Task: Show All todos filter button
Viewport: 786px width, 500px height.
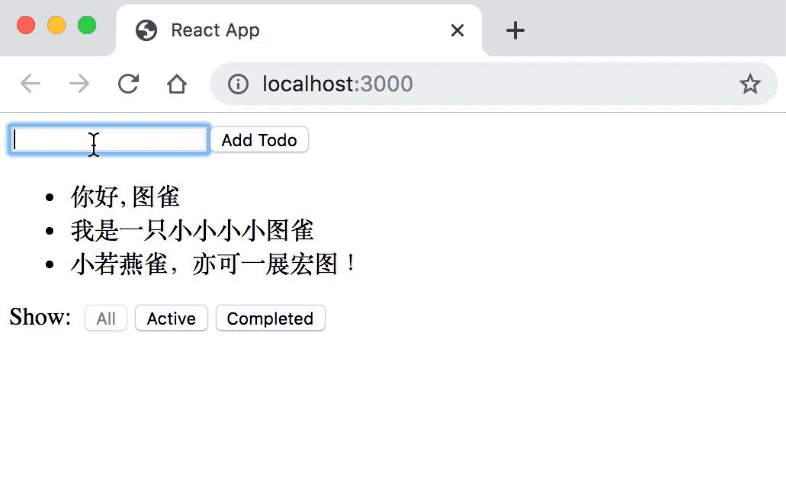Action: [x=106, y=318]
